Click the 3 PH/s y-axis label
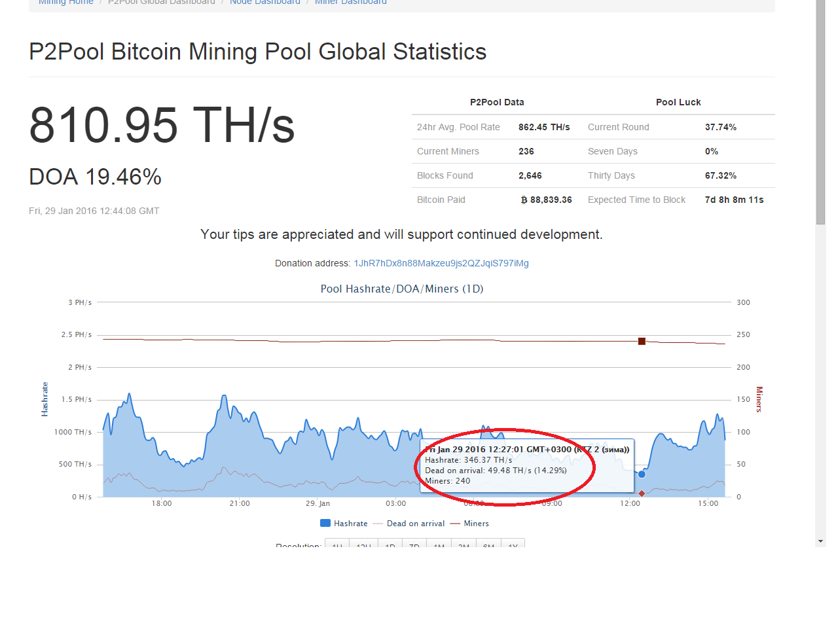The width and height of the screenshot is (838, 644). coord(80,302)
